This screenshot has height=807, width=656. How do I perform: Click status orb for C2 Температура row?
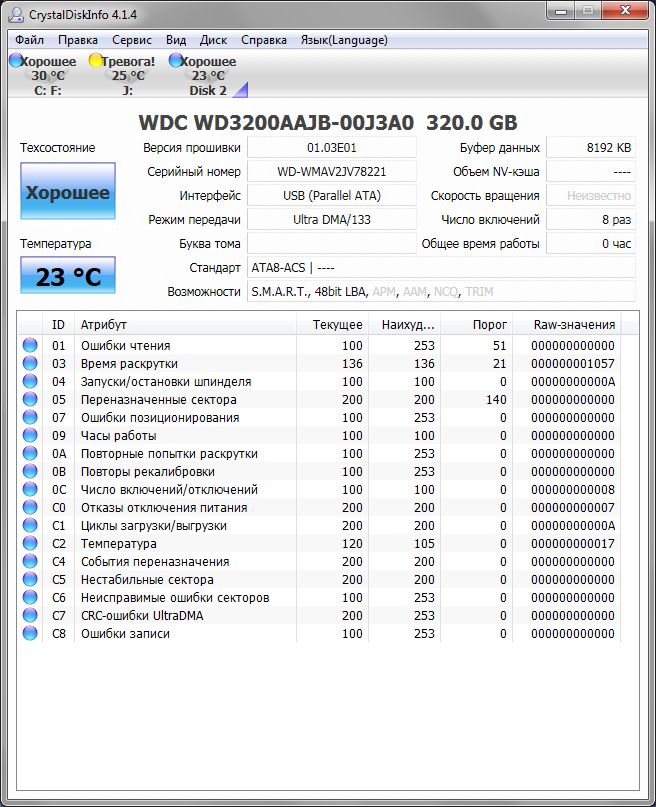point(30,543)
